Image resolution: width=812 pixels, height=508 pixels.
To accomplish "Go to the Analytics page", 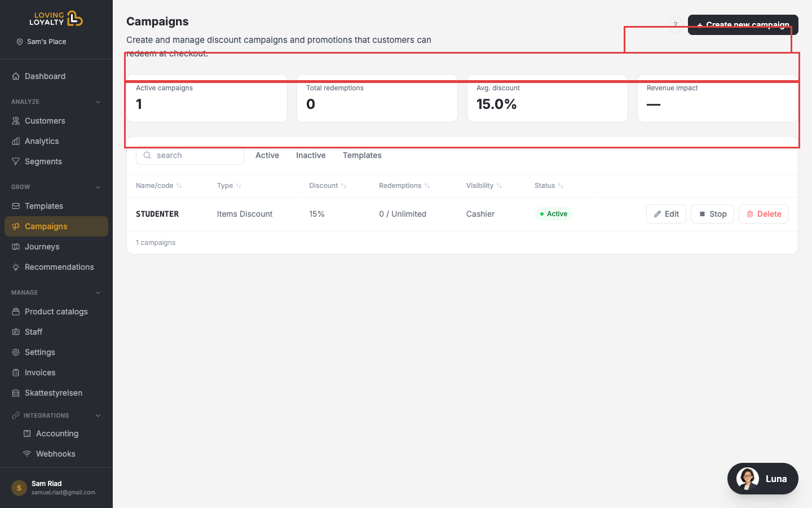I will pos(56,141).
